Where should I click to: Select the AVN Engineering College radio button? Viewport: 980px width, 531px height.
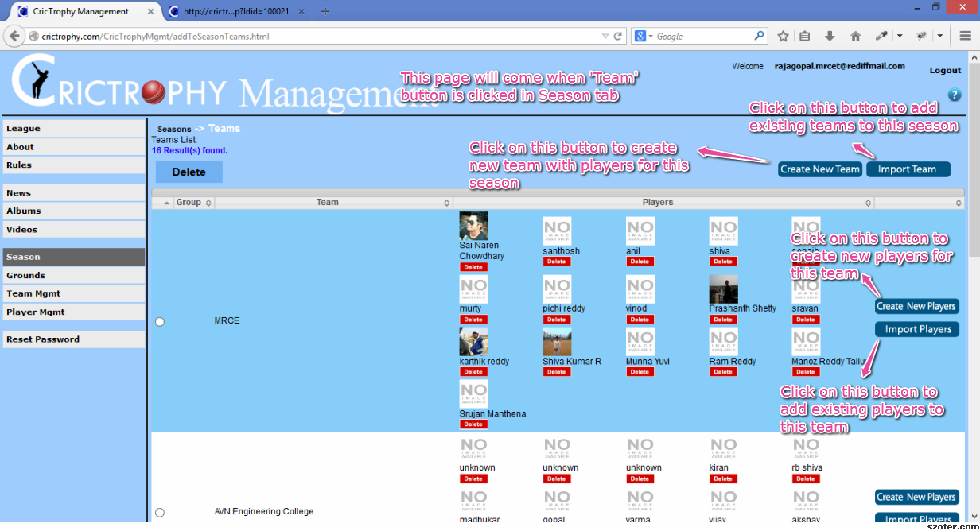[160, 513]
